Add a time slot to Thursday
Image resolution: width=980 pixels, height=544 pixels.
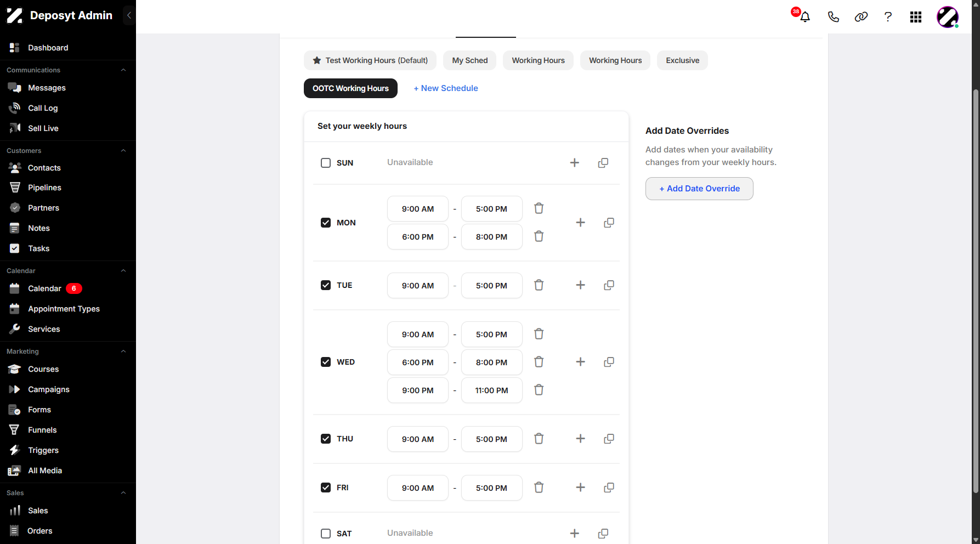(x=581, y=439)
